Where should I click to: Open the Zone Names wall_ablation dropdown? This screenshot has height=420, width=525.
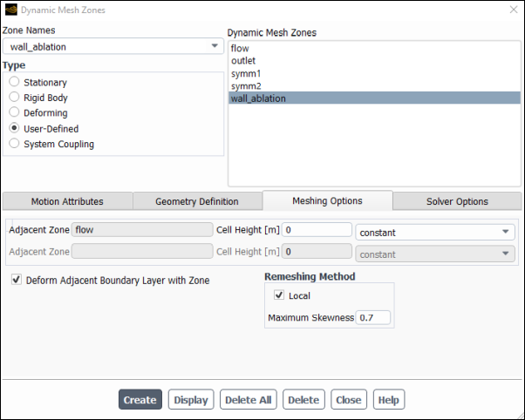pos(113,46)
